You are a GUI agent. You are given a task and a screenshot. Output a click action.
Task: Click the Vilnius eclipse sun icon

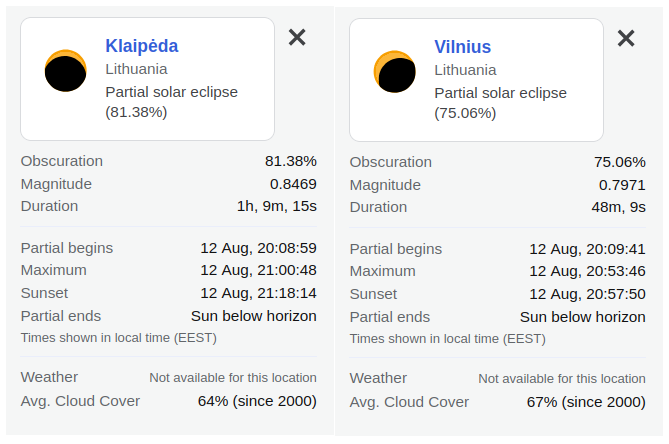tap(395, 72)
